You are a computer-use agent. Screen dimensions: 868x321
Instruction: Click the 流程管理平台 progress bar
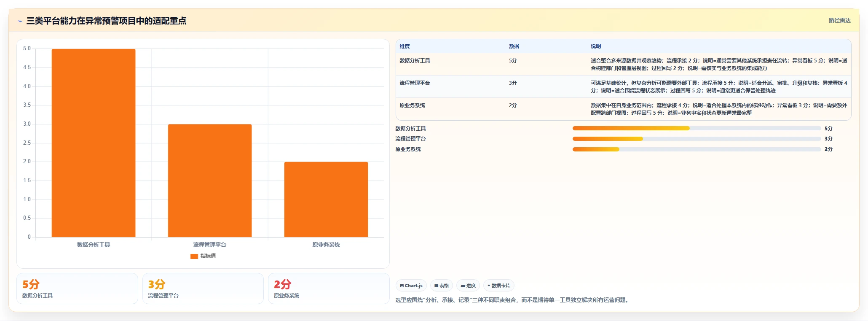pos(697,139)
